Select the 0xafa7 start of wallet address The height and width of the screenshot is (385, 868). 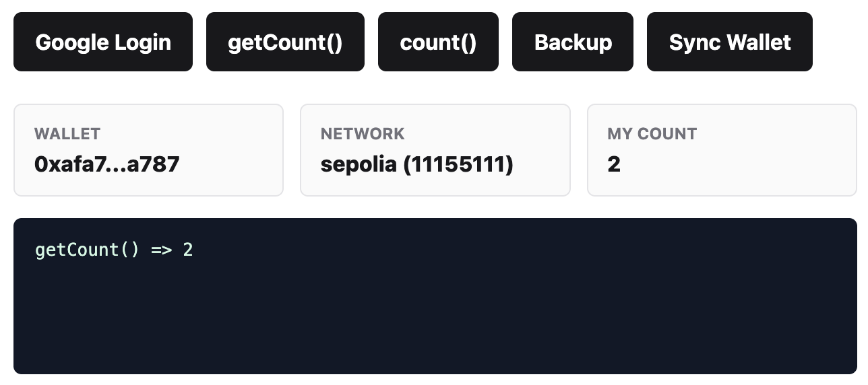click(64, 164)
